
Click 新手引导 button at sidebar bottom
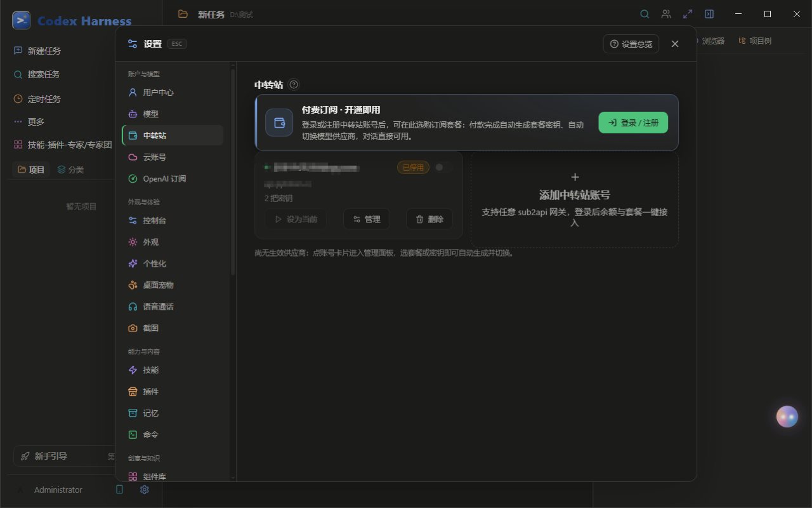coord(65,456)
